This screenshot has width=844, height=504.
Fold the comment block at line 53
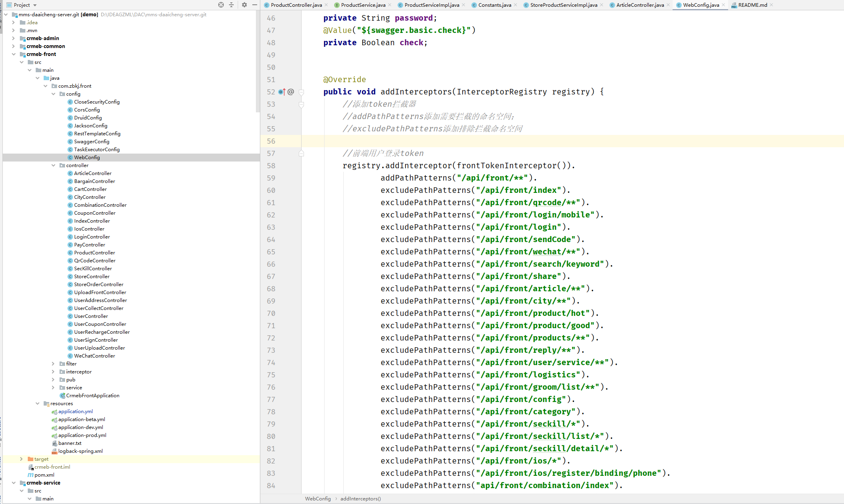[301, 104]
